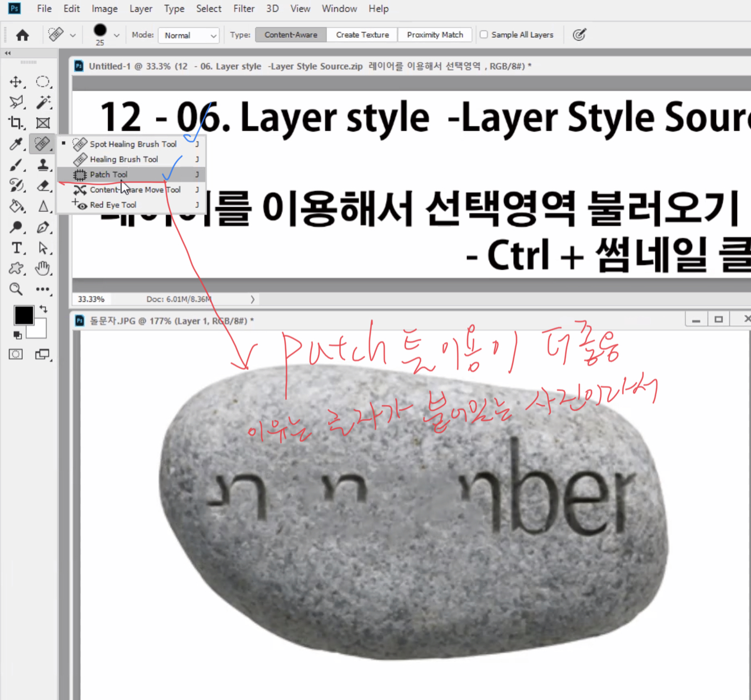Open the View menu
751x700 pixels.
tap(300, 8)
